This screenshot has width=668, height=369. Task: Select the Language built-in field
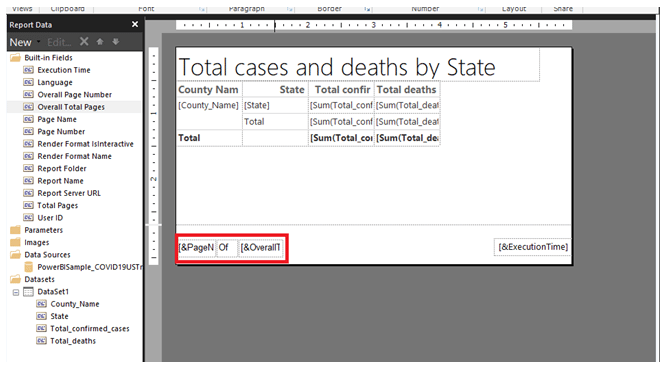55,82
